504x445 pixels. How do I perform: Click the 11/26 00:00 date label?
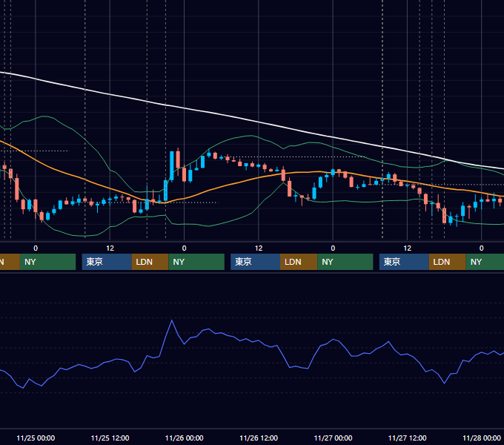184,438
